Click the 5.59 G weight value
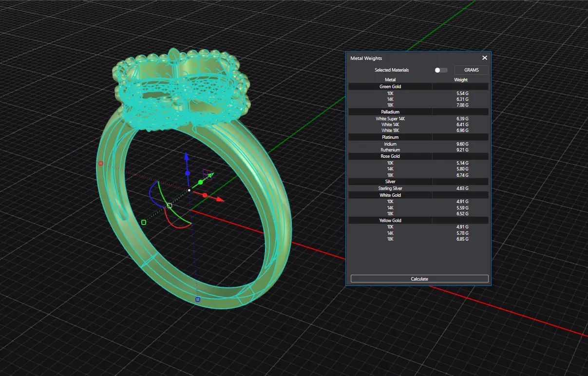The image size is (588, 376). point(462,208)
